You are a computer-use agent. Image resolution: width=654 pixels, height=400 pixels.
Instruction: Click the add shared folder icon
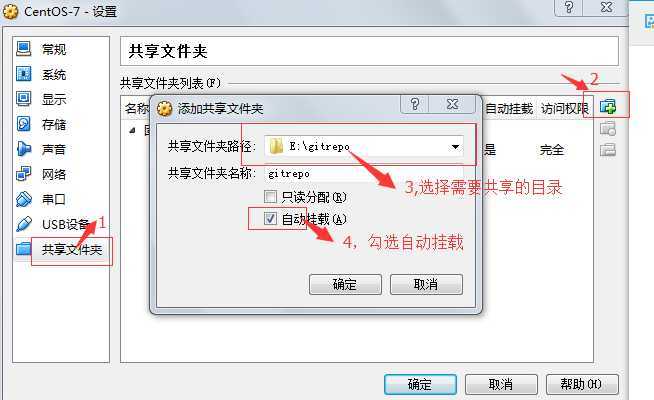point(608,106)
